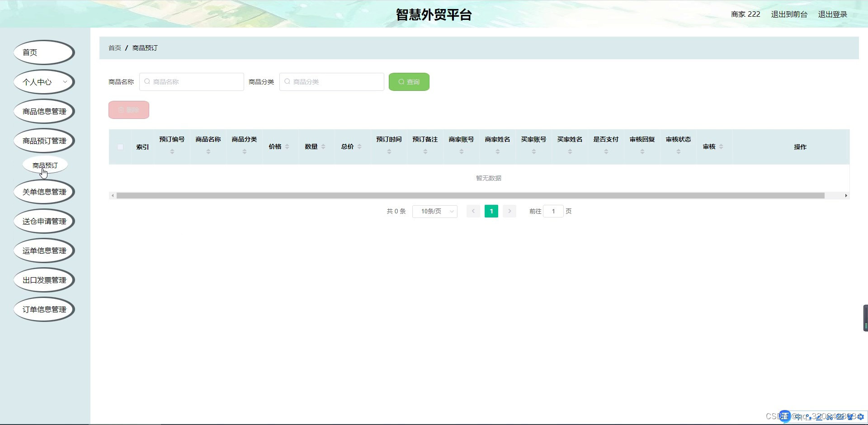Open 关单信息管理 in sidebar

click(x=44, y=192)
